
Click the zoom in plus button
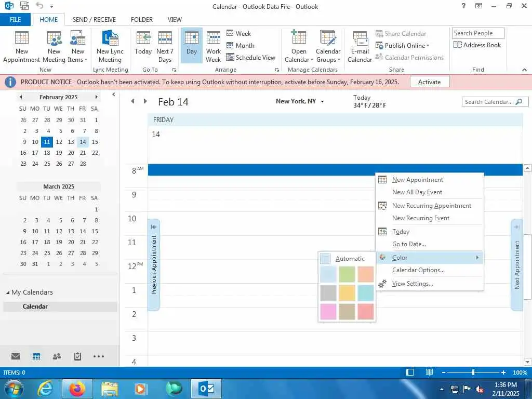point(503,373)
